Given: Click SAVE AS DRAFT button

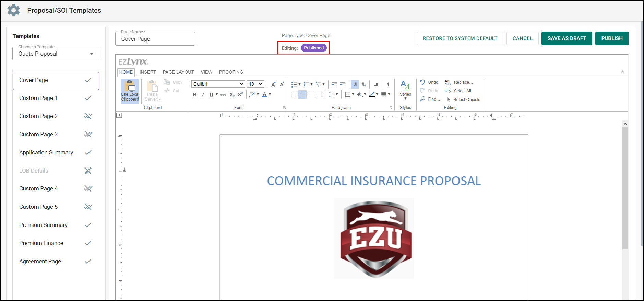Looking at the screenshot, I should (x=567, y=38).
